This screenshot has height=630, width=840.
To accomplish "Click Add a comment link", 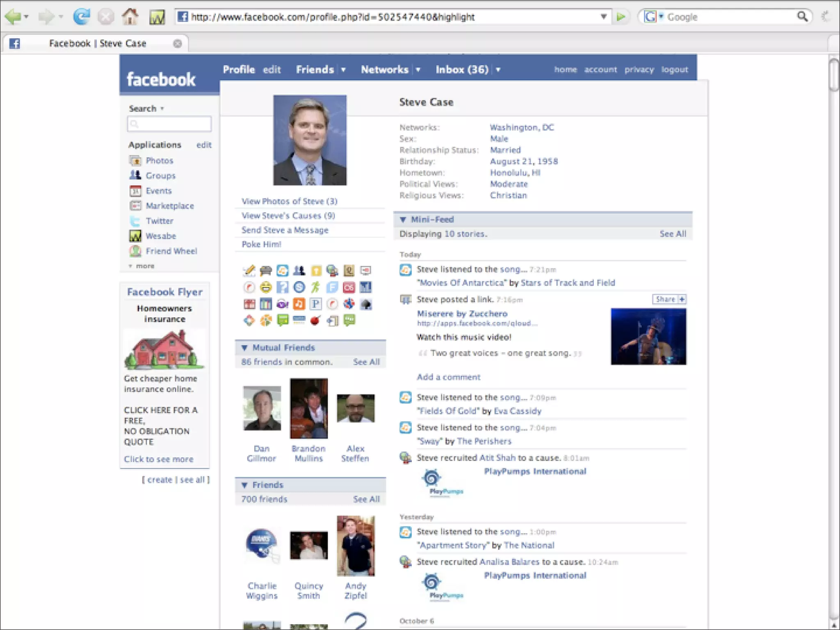I will coord(449,377).
